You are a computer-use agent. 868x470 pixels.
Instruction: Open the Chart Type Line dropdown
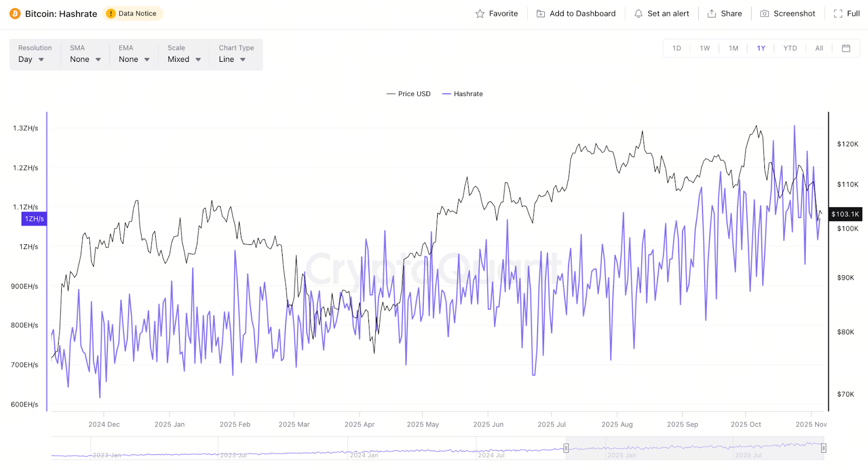click(232, 59)
